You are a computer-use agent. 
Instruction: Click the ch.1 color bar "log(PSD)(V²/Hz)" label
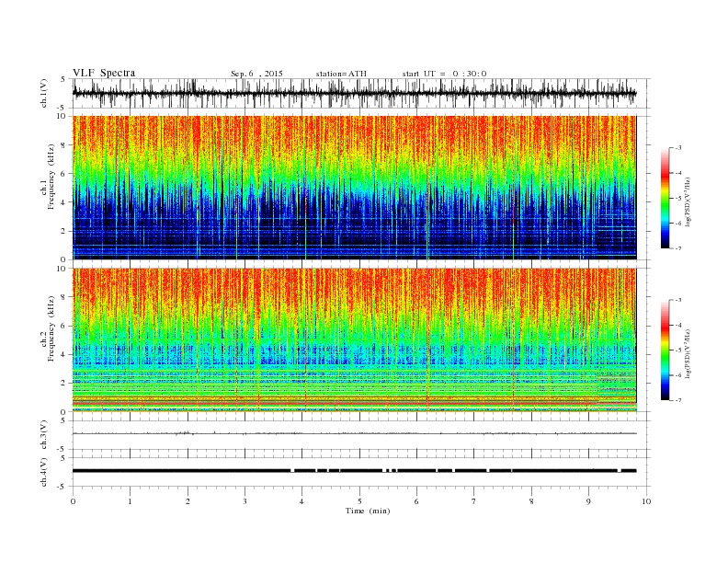pyautogui.click(x=688, y=201)
